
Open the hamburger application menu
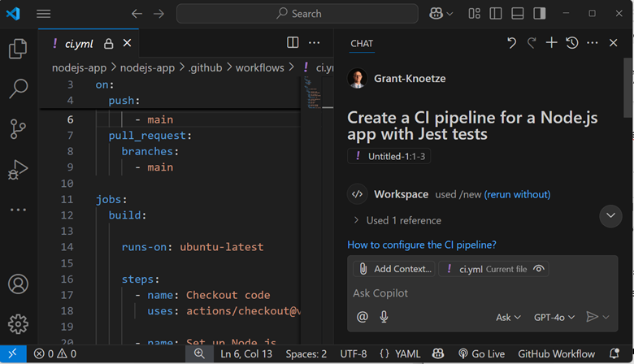[44, 14]
